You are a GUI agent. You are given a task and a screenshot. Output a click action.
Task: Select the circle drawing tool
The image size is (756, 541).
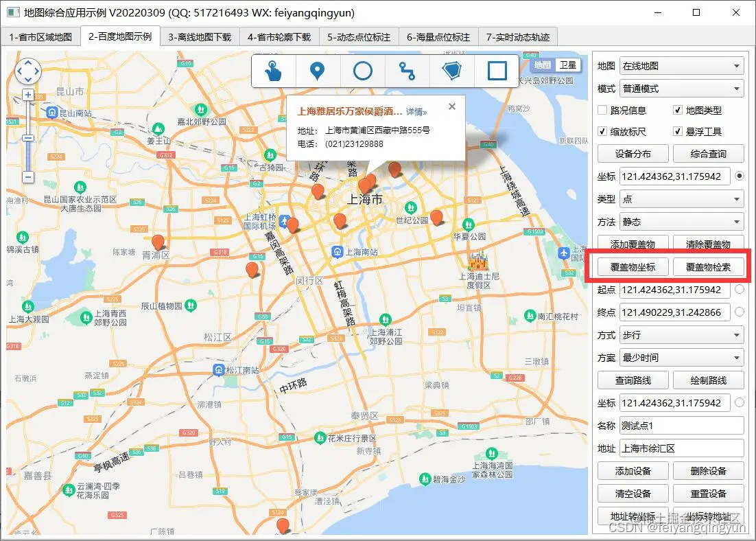[363, 71]
